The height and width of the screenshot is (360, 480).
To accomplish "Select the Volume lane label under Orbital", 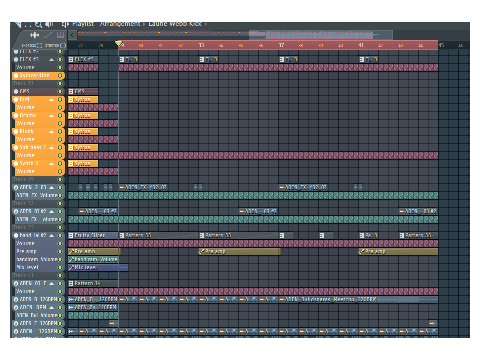I will pyautogui.click(x=25, y=123).
